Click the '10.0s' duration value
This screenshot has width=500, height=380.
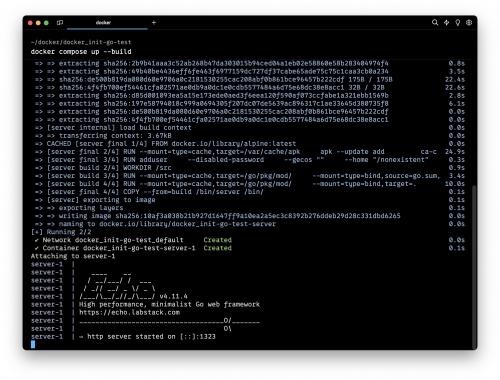coord(455,184)
